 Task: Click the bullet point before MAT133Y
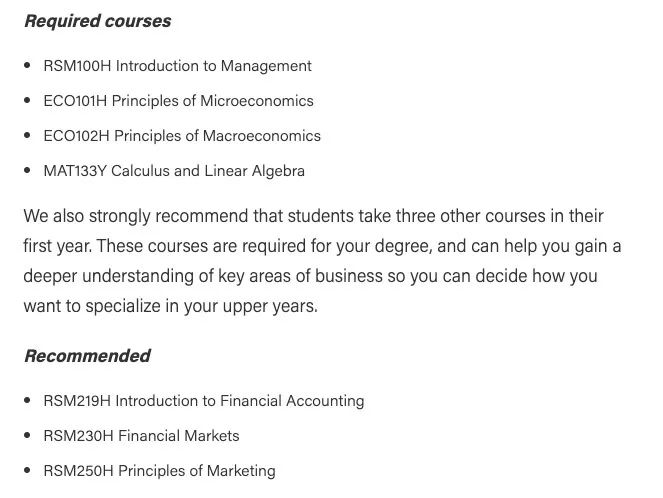(27, 171)
